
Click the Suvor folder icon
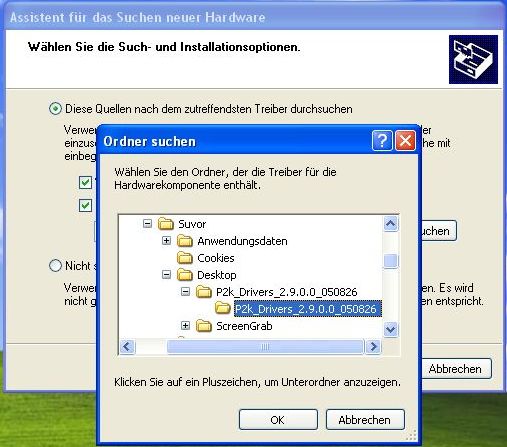(x=166, y=224)
